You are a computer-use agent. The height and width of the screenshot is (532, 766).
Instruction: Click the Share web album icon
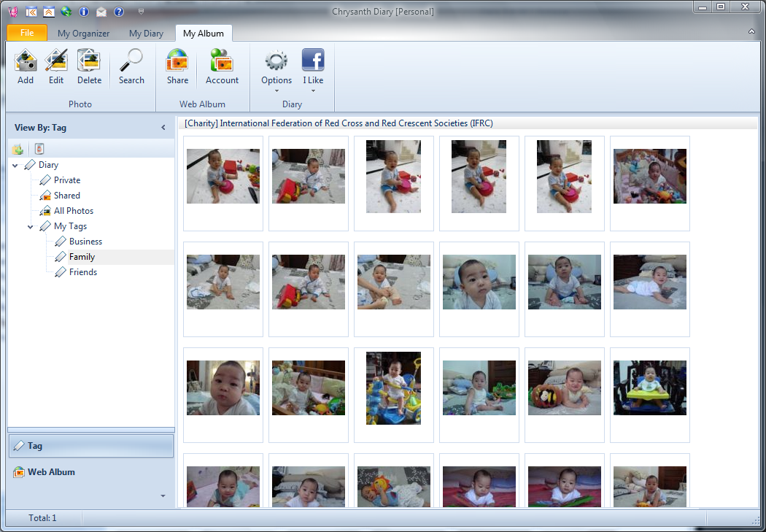pos(177,67)
